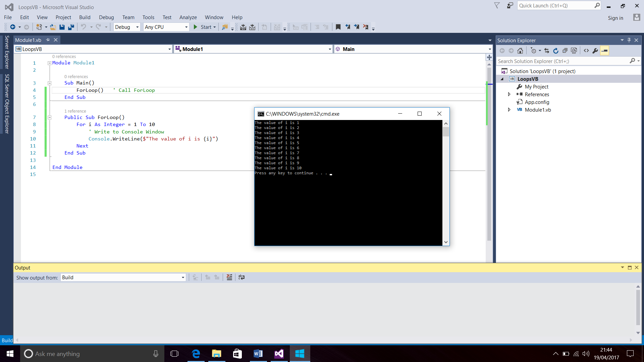Click the Find in Files icon

coord(225,27)
